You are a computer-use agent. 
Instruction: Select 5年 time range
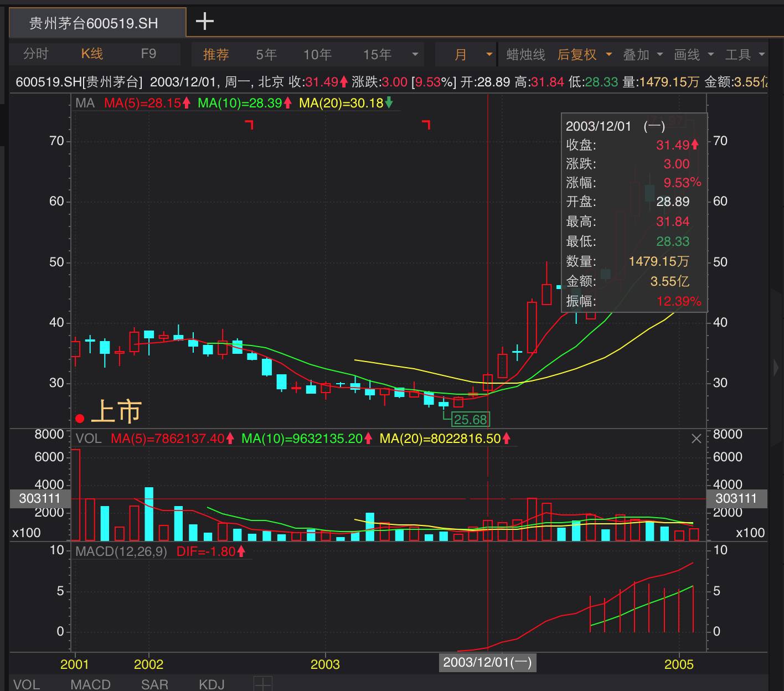pyautogui.click(x=266, y=54)
